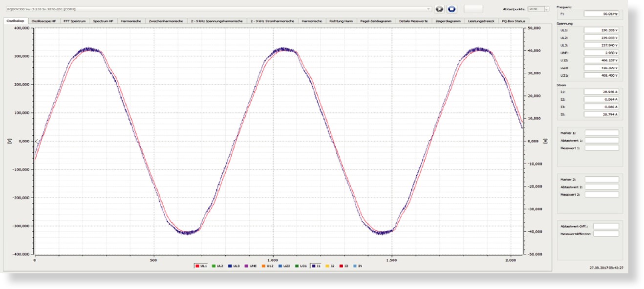Select the UL3 value 237.940 V
The width and height of the screenshot is (644, 289).
(x=601, y=45)
